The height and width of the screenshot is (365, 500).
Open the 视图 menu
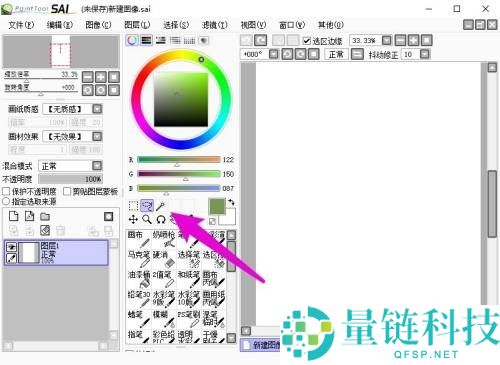tap(253, 25)
